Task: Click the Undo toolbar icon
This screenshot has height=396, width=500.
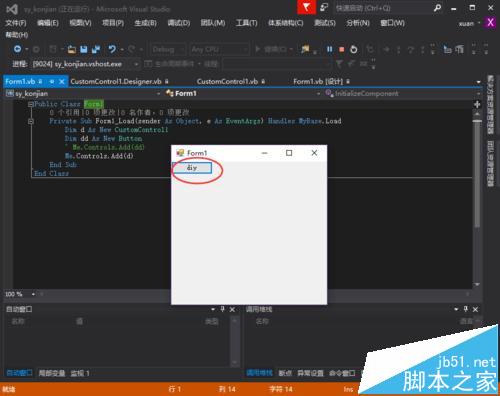Action: 112,49
